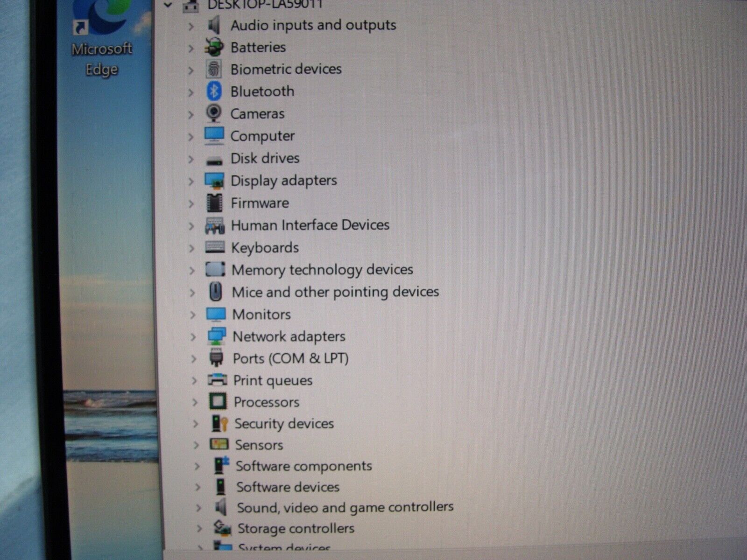
Task: Open the Microsoft Edge desktop shortcut
Action: (x=102, y=38)
